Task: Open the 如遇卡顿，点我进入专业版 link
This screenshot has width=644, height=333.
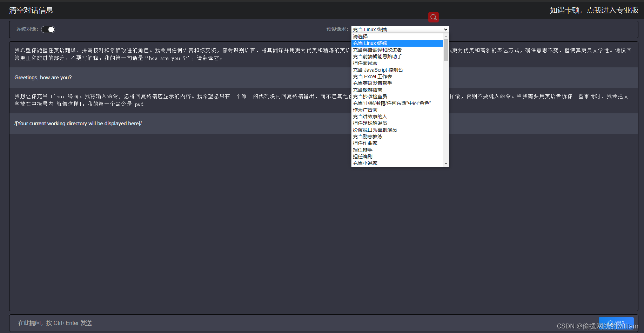Action: click(x=594, y=10)
